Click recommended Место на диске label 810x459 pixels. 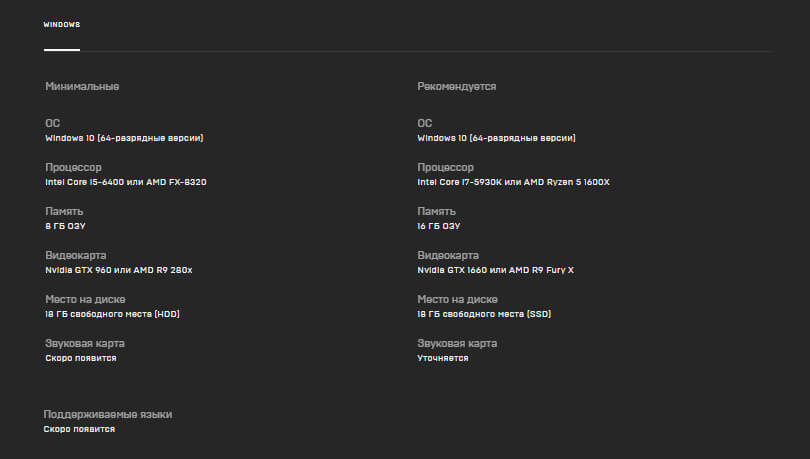point(458,299)
